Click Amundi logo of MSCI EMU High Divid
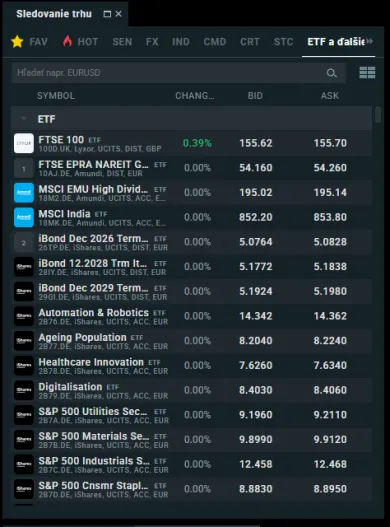 (x=24, y=193)
